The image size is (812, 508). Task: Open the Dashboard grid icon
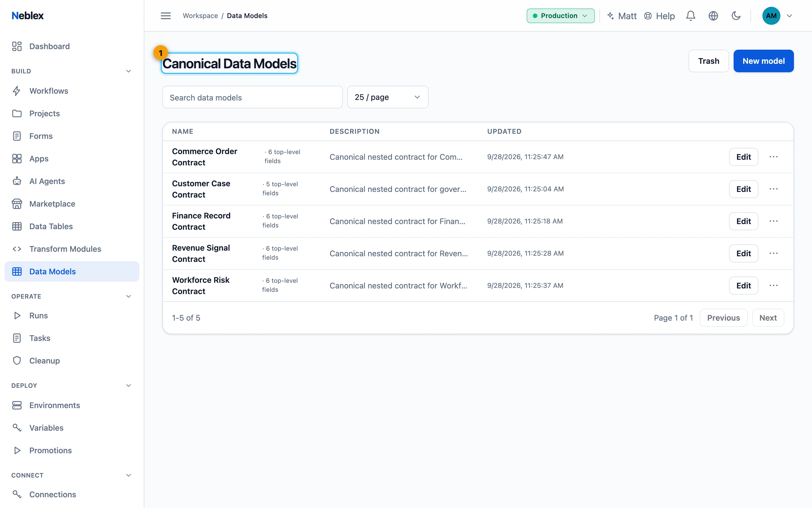(17, 46)
